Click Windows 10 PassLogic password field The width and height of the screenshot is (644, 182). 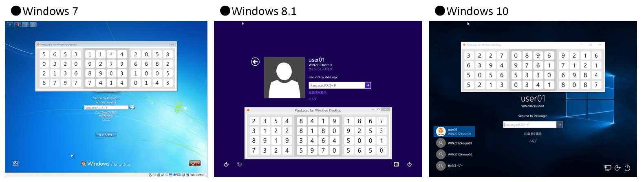(530, 124)
